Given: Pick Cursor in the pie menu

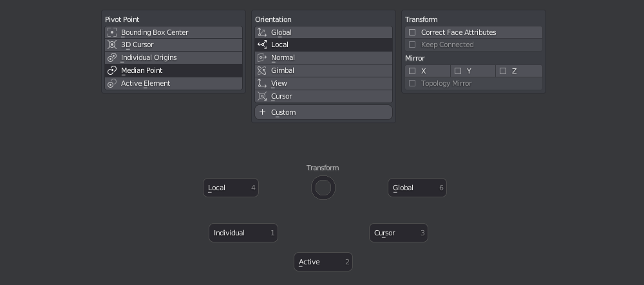Looking at the screenshot, I should tap(399, 233).
